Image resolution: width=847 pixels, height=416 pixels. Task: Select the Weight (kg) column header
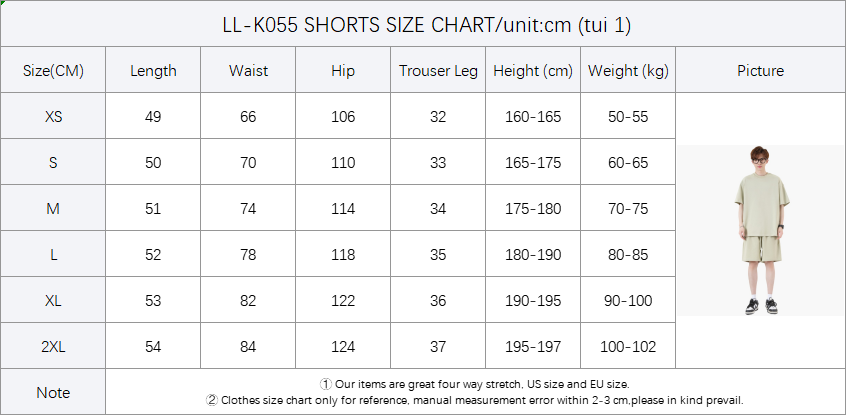pyautogui.click(x=628, y=71)
